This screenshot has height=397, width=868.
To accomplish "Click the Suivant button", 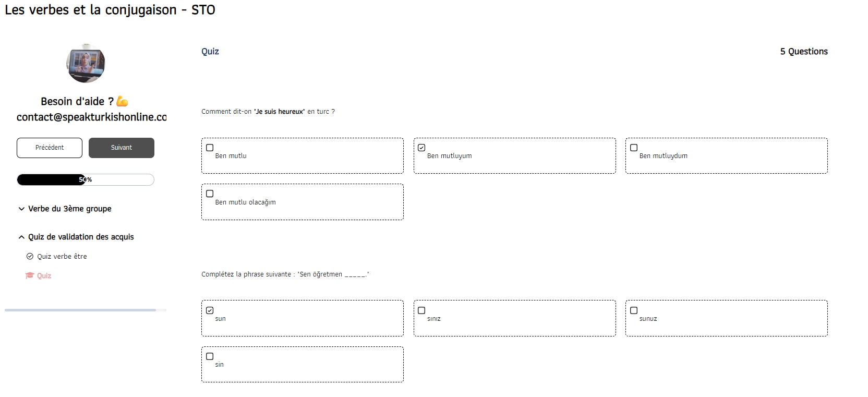I will pyautogui.click(x=122, y=148).
